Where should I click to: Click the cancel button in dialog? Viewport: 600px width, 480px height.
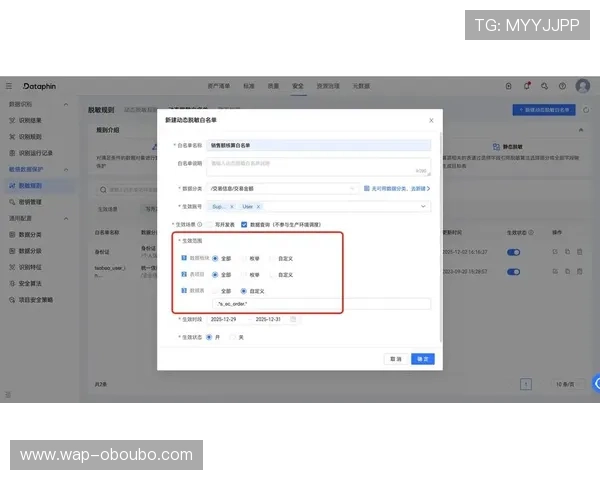[396, 359]
